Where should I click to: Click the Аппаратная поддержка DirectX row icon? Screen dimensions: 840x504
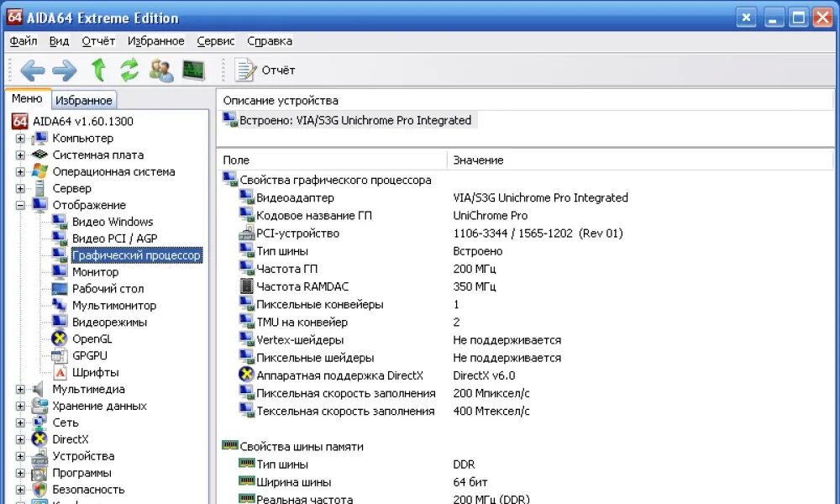pos(246,375)
